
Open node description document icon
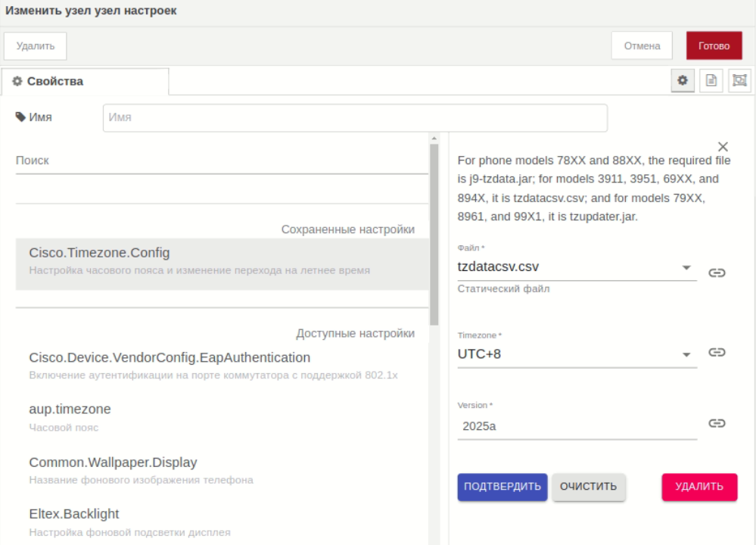(x=711, y=80)
